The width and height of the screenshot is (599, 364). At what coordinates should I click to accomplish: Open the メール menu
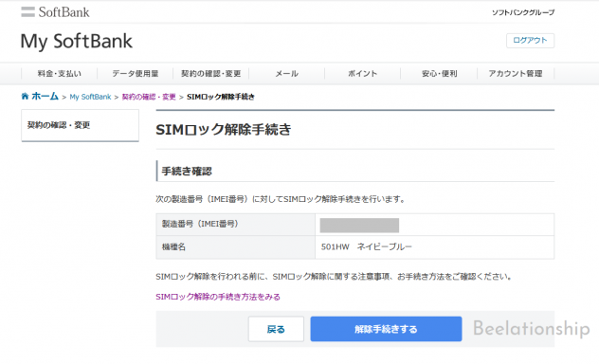[287, 74]
